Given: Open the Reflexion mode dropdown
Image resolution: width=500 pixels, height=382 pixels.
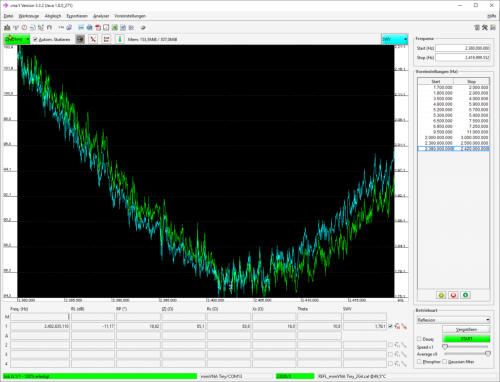Looking at the screenshot, I should click(453, 320).
